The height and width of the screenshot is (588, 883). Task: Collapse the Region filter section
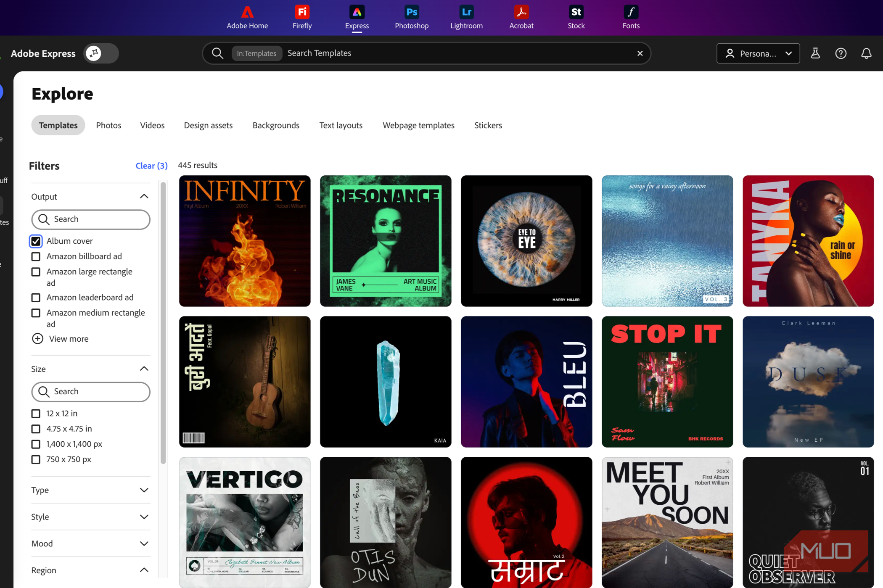[x=144, y=570]
